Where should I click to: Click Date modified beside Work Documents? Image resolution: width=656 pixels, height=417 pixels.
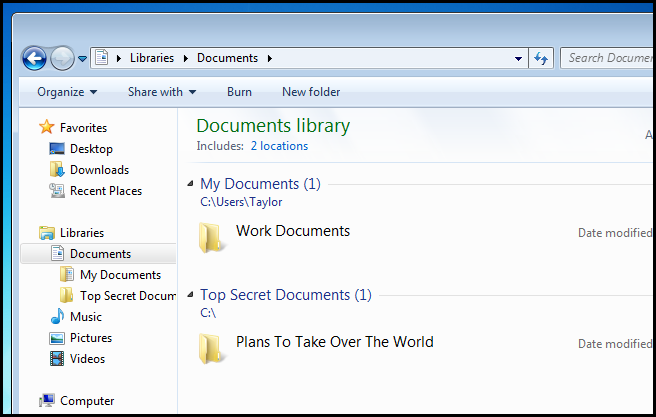click(x=615, y=233)
